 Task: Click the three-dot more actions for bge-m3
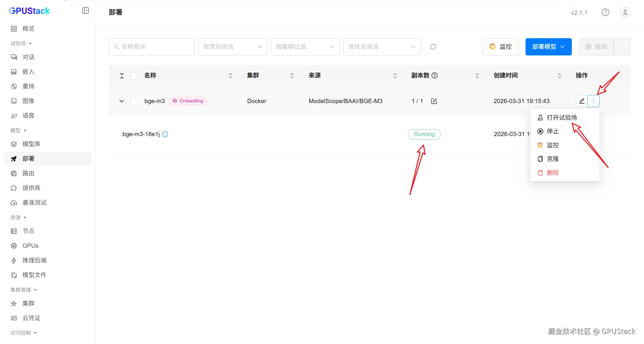593,101
